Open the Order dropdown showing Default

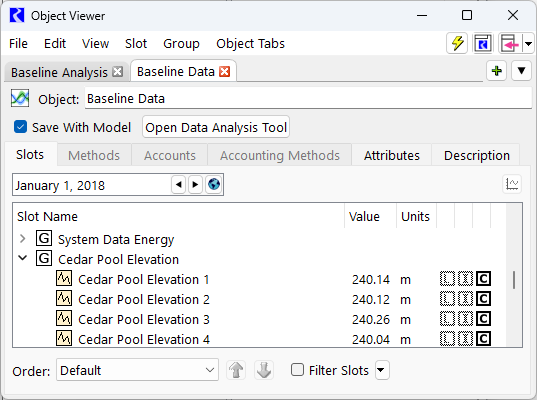click(x=137, y=370)
